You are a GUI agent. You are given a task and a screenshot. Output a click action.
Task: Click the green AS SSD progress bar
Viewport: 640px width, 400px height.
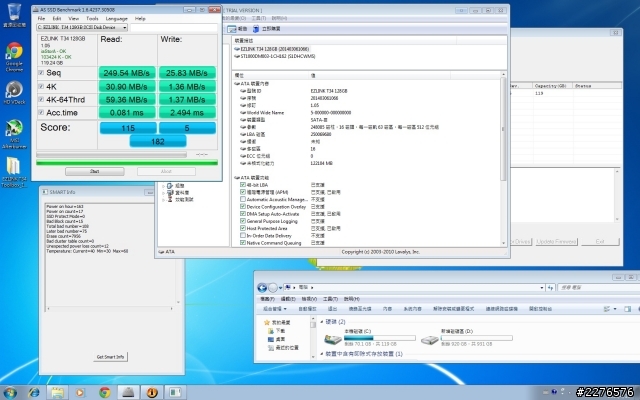point(127,162)
